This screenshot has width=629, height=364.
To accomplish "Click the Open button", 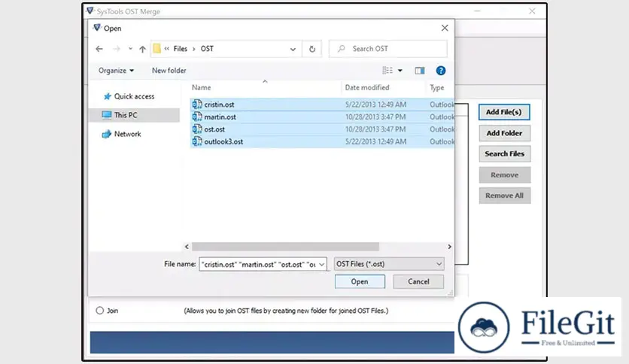I will (x=360, y=281).
